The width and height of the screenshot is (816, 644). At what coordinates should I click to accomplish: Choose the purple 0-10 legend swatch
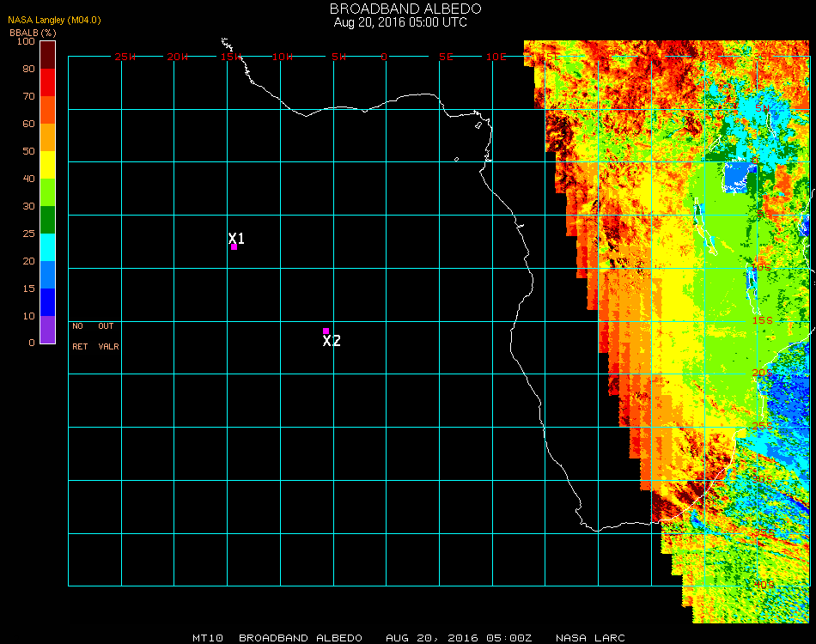pyautogui.click(x=47, y=330)
